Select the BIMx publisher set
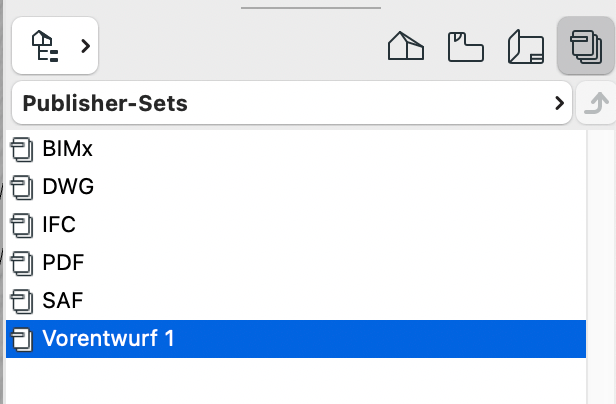This screenshot has width=616, height=404. point(296,149)
